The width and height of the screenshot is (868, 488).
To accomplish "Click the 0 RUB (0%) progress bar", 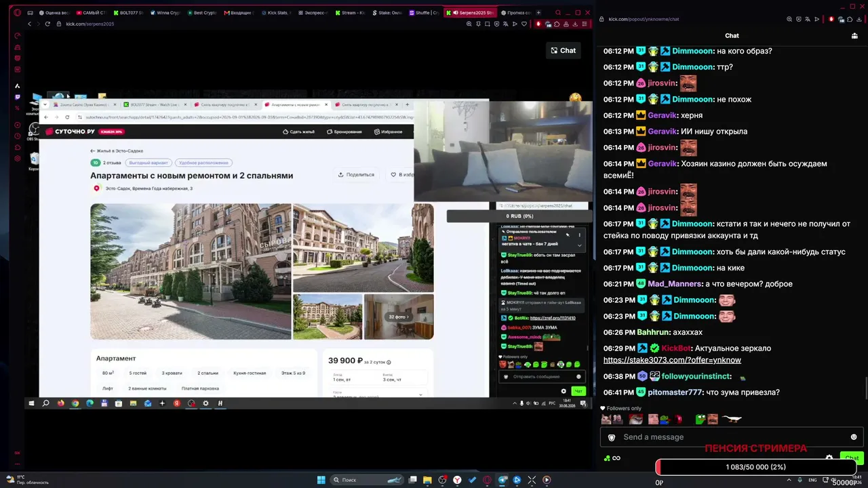I will tap(519, 216).
